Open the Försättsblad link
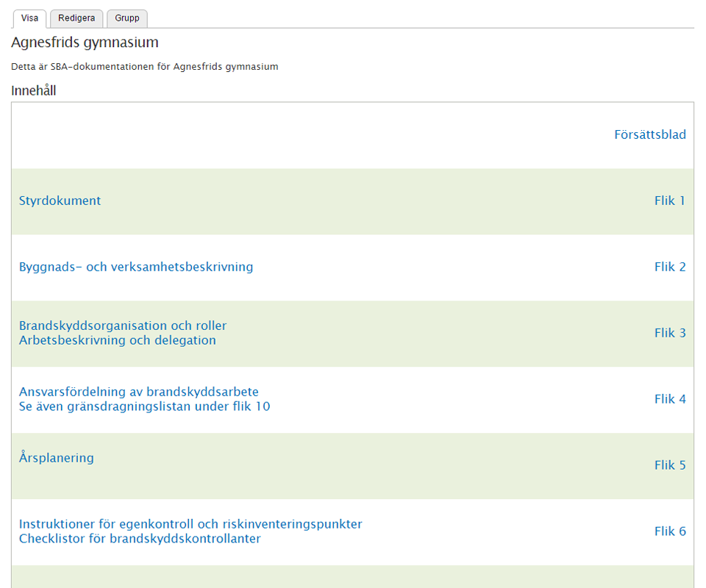Image resolution: width=706 pixels, height=588 pixels. tap(649, 135)
